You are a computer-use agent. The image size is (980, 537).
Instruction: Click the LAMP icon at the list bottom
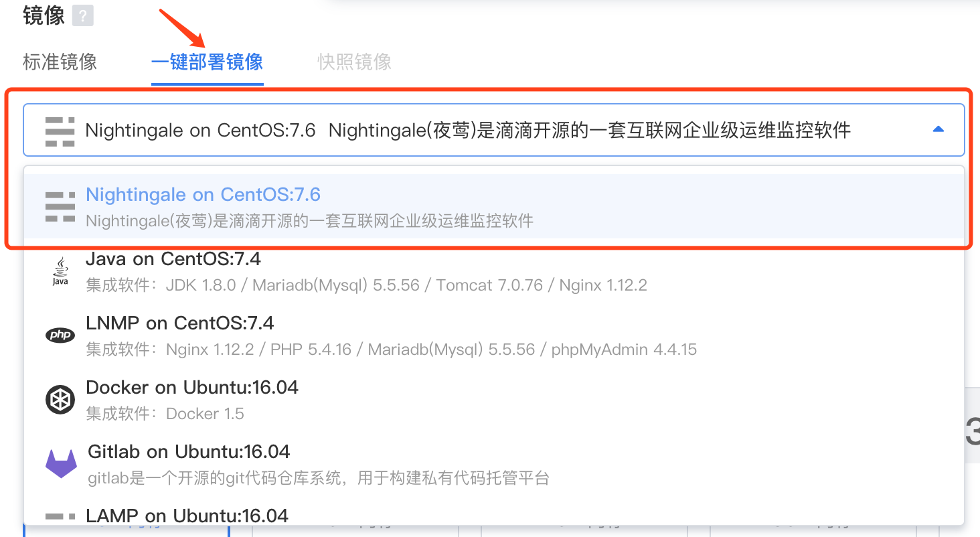(60, 516)
